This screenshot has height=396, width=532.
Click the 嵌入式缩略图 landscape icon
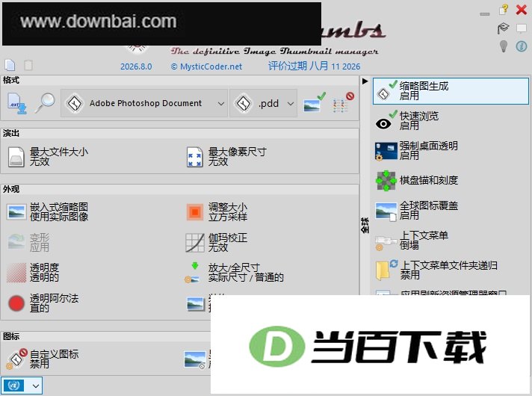16,212
